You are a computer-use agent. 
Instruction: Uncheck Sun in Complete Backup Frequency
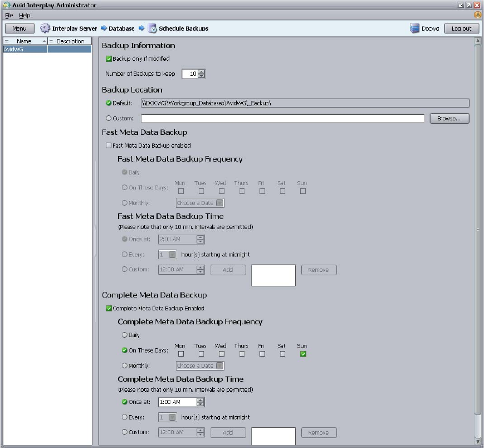[303, 354]
